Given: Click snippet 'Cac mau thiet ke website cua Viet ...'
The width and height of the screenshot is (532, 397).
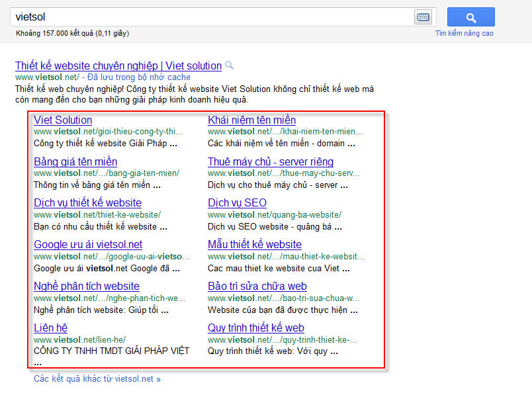Looking at the screenshot, I should (279, 269).
